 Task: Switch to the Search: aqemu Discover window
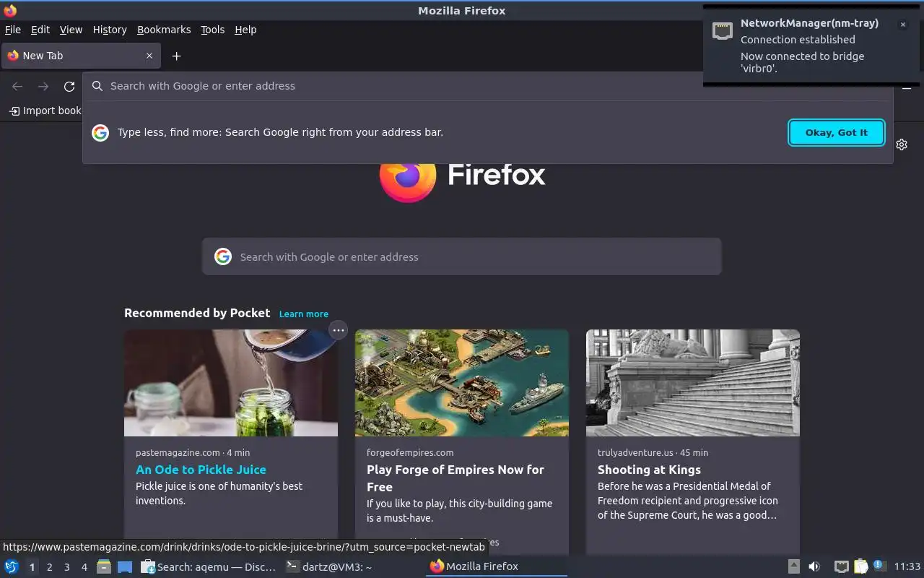pyautogui.click(x=209, y=566)
